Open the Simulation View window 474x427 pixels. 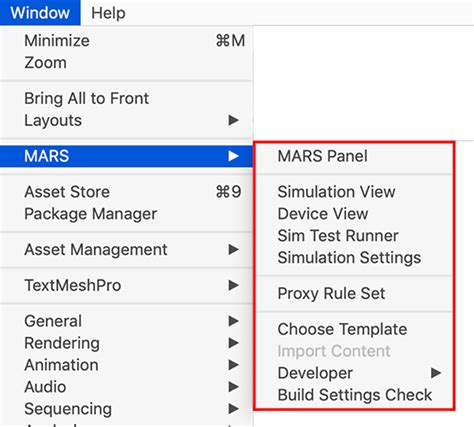point(354,192)
